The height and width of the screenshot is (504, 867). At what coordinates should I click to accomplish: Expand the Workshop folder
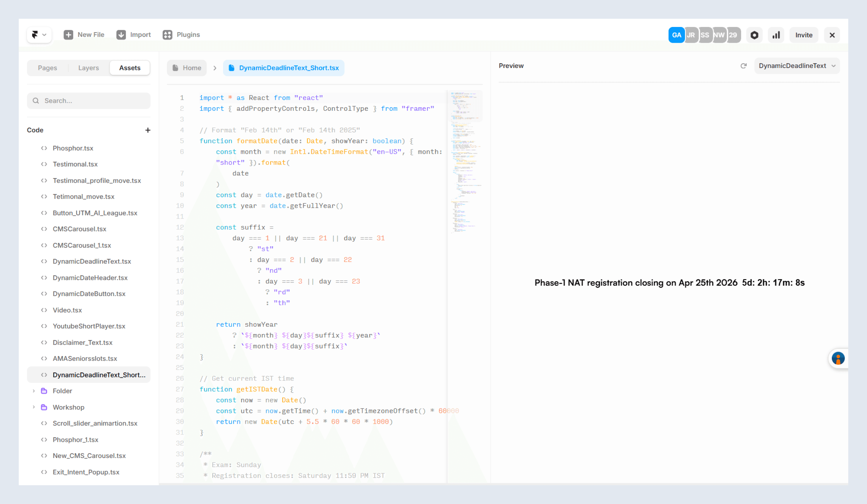[x=34, y=407]
